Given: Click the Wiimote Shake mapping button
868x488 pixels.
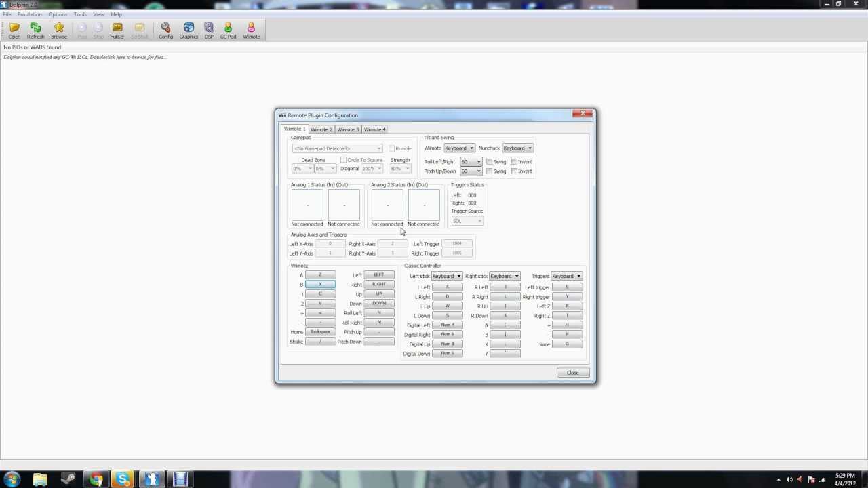Looking at the screenshot, I should [320, 342].
